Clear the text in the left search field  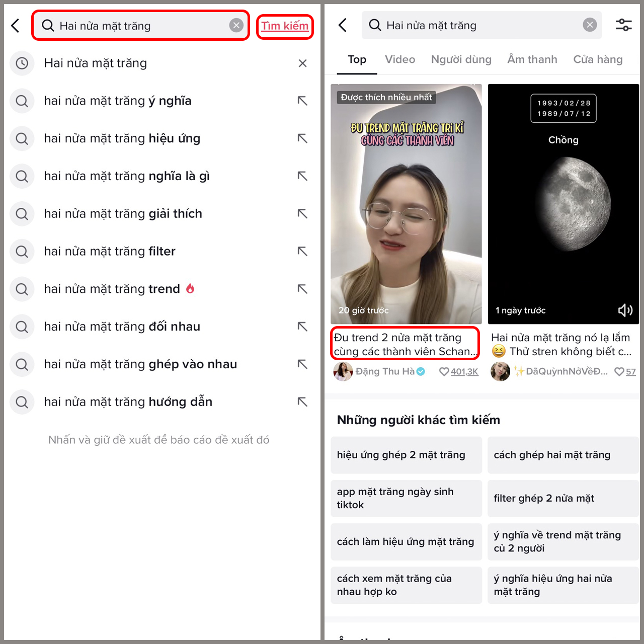[x=236, y=25]
